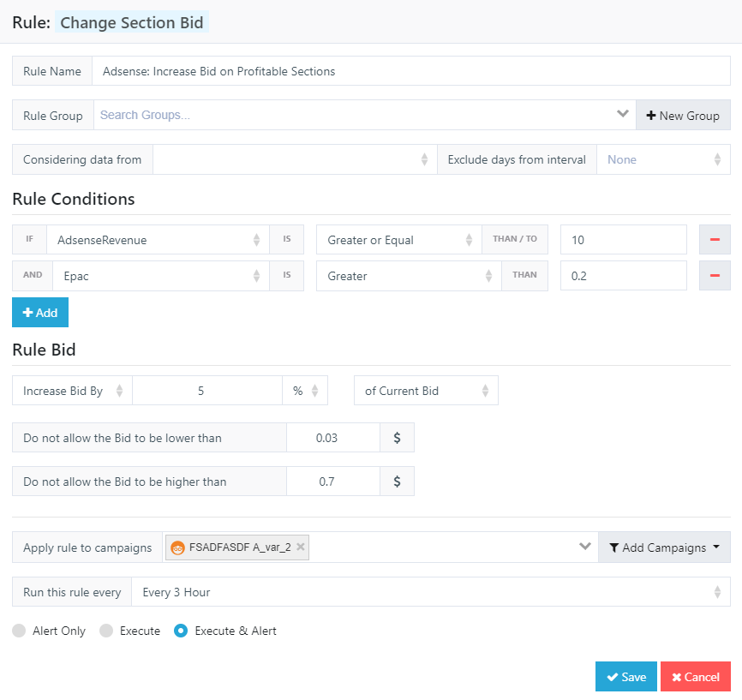This screenshot has height=700, width=742.
Task: Open the Every 3 Hour frequency dropdown
Action: 431,592
